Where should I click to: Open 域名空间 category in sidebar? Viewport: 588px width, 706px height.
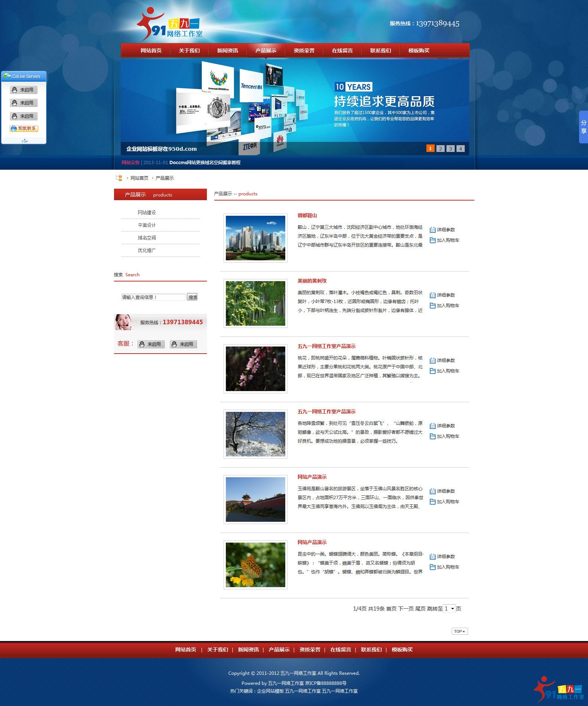pyautogui.click(x=147, y=238)
